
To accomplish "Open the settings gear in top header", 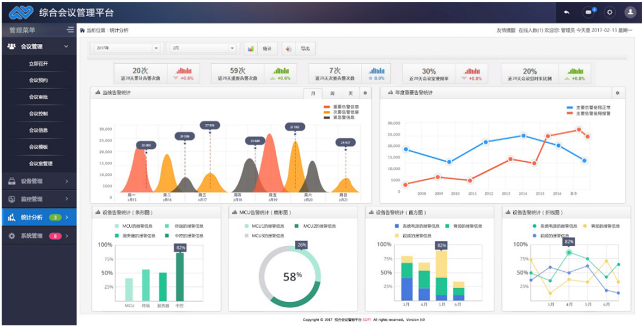I will (x=610, y=12).
